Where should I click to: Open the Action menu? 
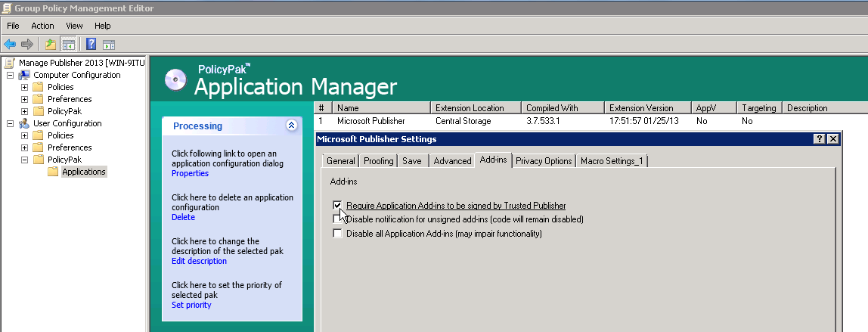pos(42,26)
